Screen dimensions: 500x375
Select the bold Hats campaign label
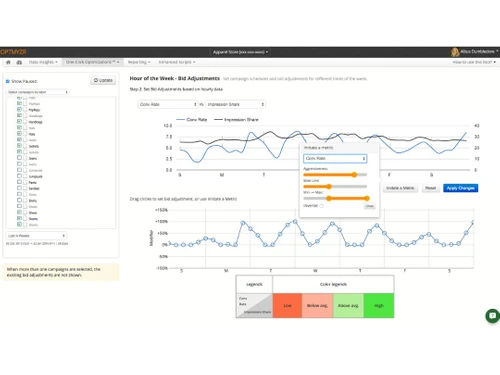coord(32,134)
